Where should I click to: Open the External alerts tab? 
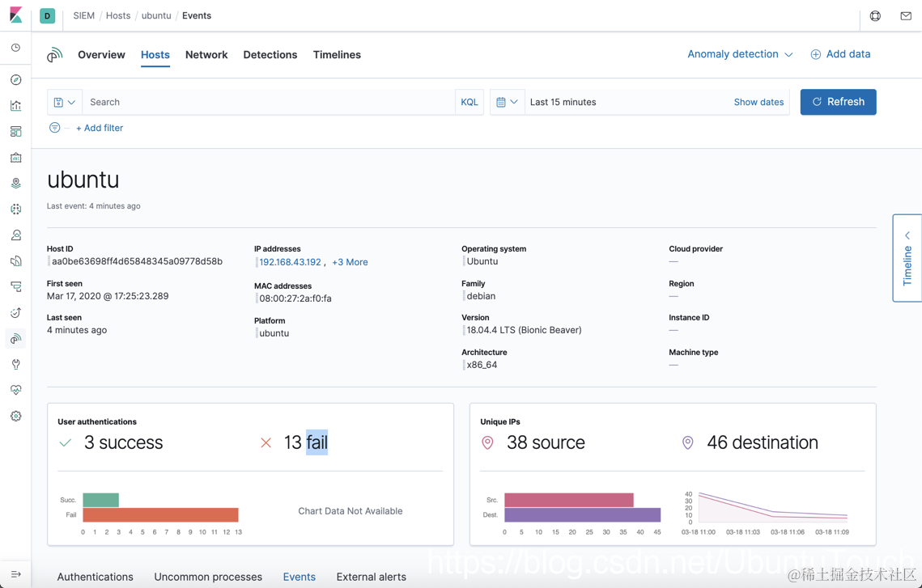pyautogui.click(x=371, y=577)
